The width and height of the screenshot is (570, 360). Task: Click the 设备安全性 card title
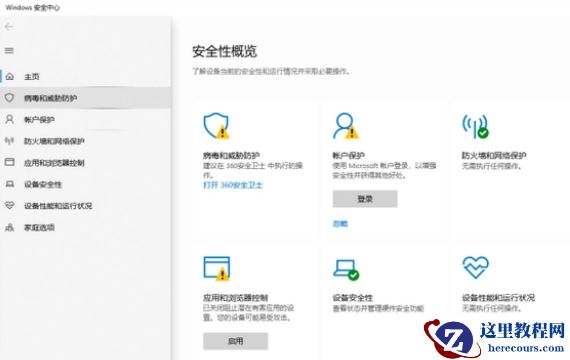click(352, 298)
